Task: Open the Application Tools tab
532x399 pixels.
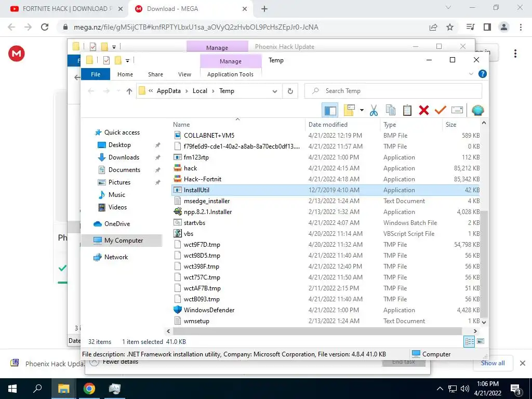Action: coord(230,74)
